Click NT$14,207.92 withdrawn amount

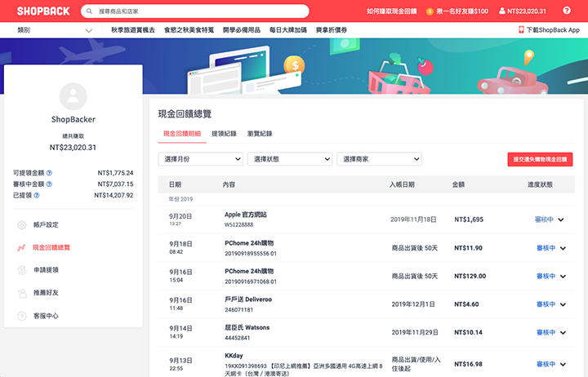114,195
